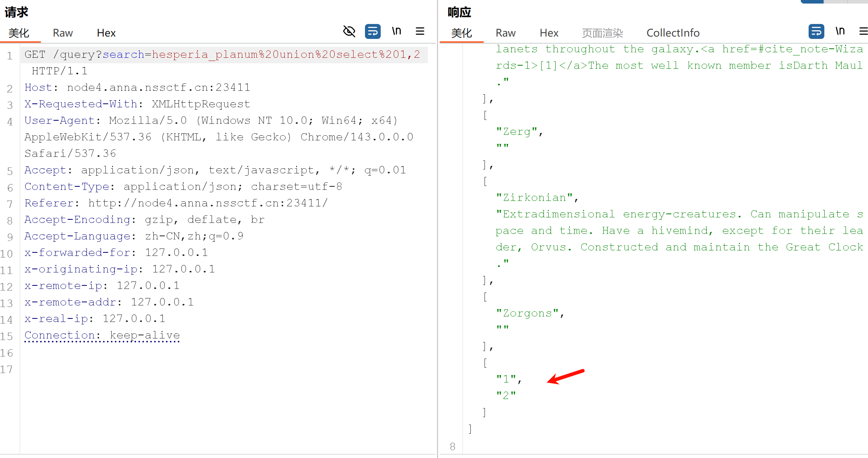868x458 pixels.
Task: Toggle the request eye-slash visibility icon
Action: (349, 31)
